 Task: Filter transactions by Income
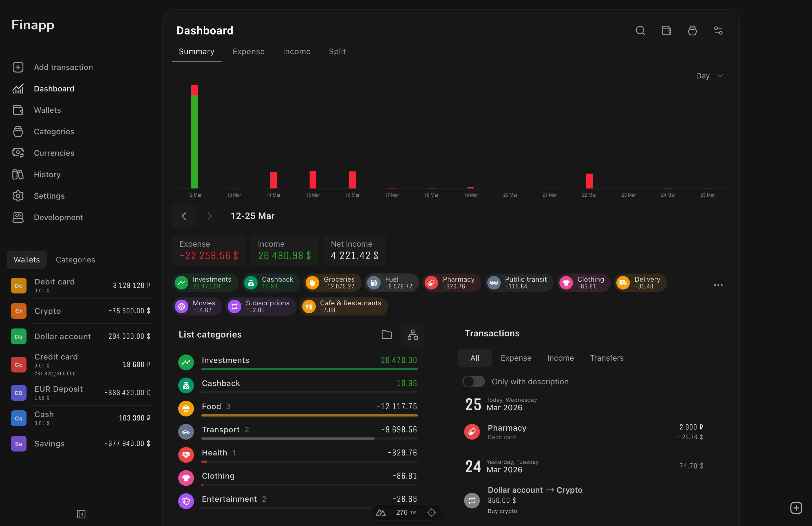click(x=560, y=358)
